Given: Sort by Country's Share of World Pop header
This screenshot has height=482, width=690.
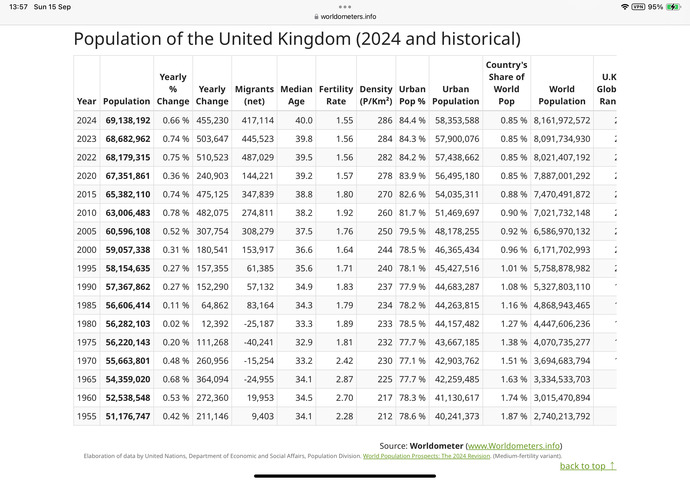Looking at the screenshot, I should (506, 83).
